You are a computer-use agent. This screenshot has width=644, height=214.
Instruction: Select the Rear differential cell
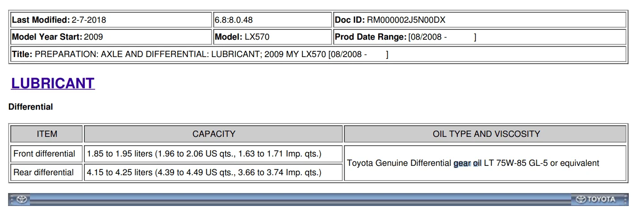(x=47, y=173)
